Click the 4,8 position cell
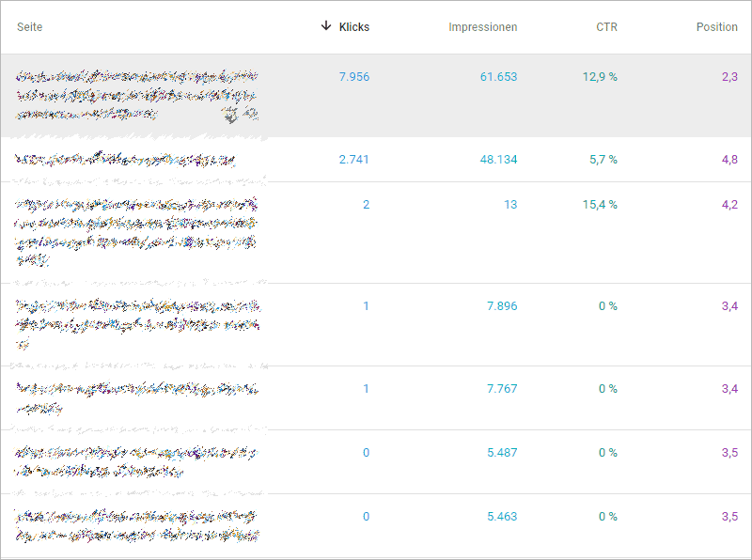The image size is (752, 560). (729, 160)
